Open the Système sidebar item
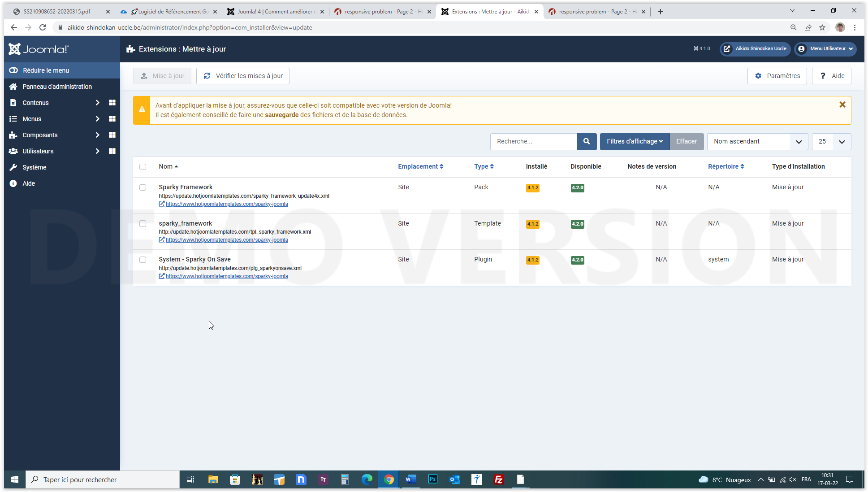 pos(34,167)
